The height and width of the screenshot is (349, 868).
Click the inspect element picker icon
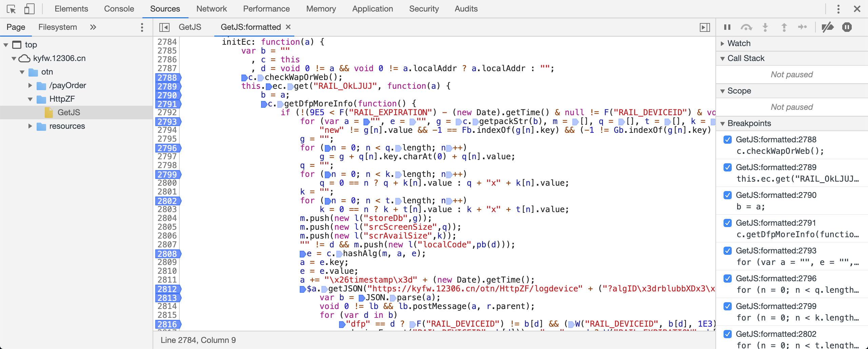(x=11, y=9)
